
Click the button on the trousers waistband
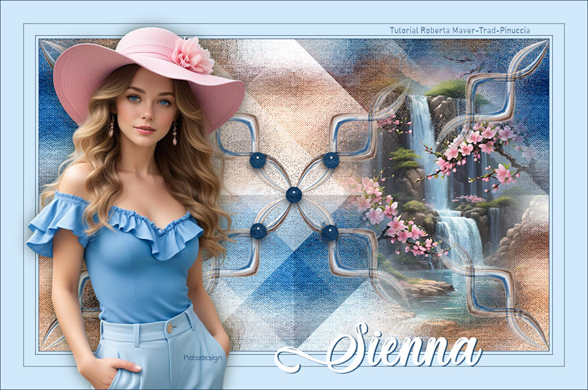(x=169, y=328)
